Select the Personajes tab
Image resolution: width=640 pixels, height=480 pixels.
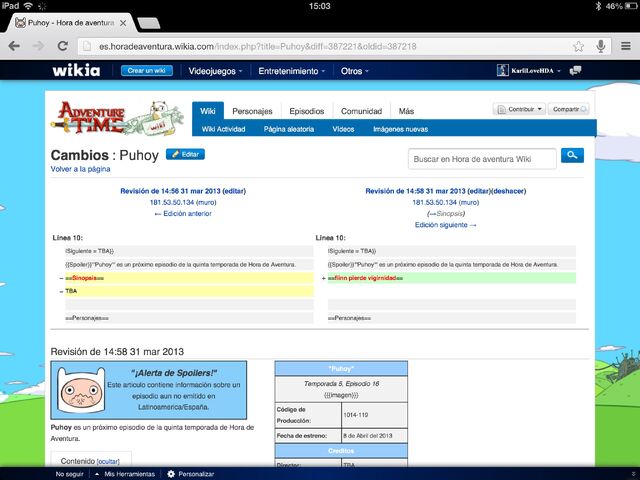(x=252, y=111)
